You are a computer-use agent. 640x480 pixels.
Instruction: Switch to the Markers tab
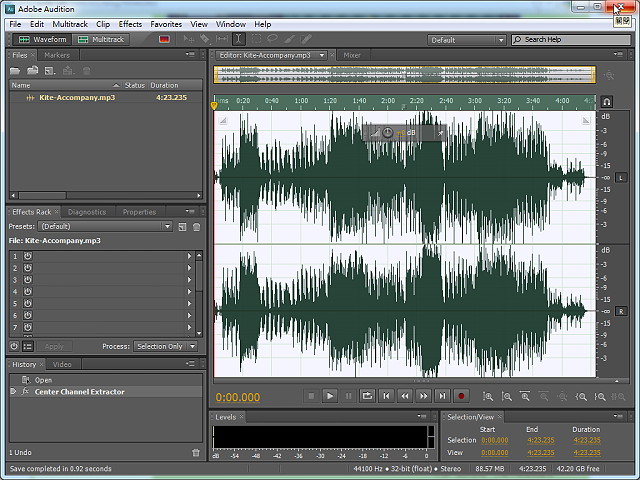tap(57, 55)
